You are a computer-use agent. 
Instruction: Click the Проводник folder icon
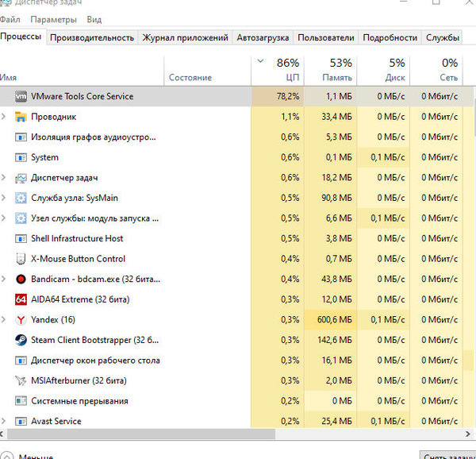coord(21,117)
